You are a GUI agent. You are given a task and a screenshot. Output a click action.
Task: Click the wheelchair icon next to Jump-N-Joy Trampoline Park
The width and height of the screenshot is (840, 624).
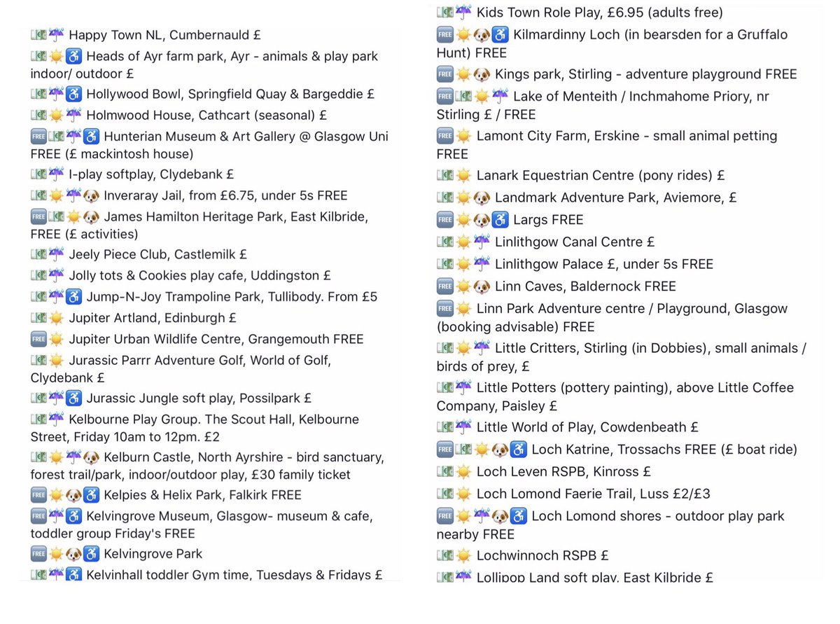pyautogui.click(x=73, y=296)
